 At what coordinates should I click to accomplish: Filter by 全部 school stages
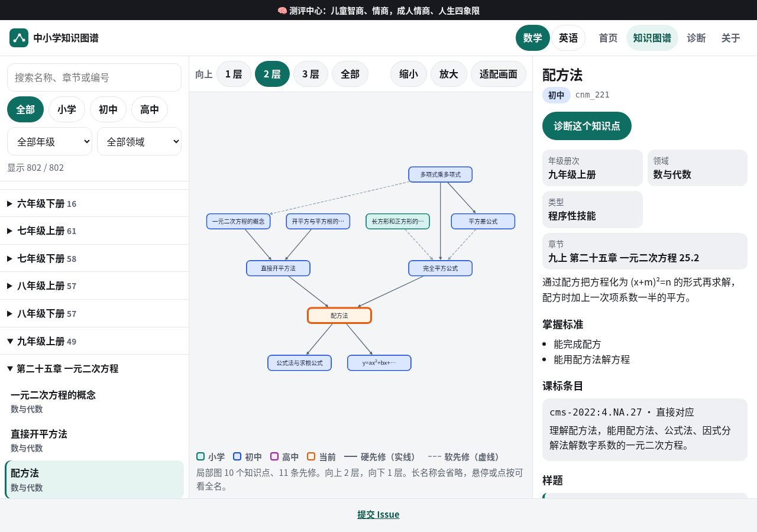25,109
